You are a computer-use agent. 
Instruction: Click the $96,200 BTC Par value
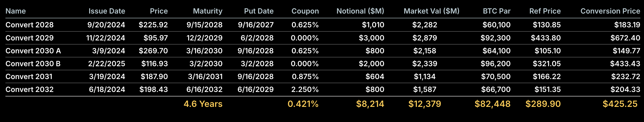click(x=495, y=64)
